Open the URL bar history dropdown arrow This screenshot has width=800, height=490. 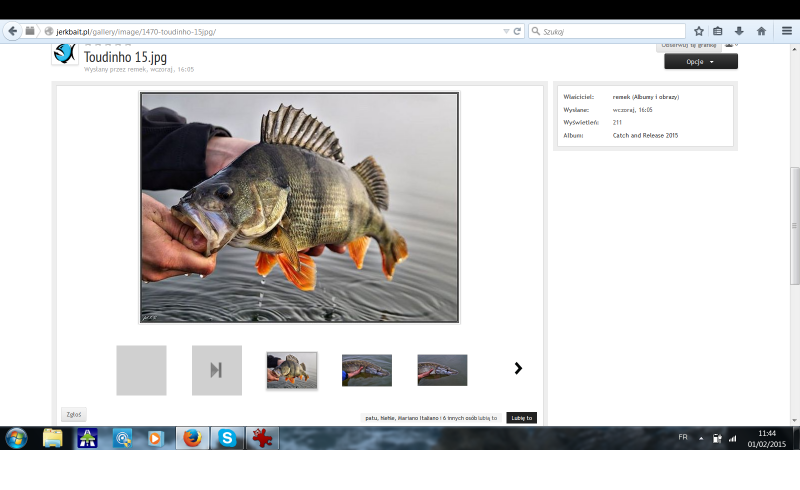(506, 31)
